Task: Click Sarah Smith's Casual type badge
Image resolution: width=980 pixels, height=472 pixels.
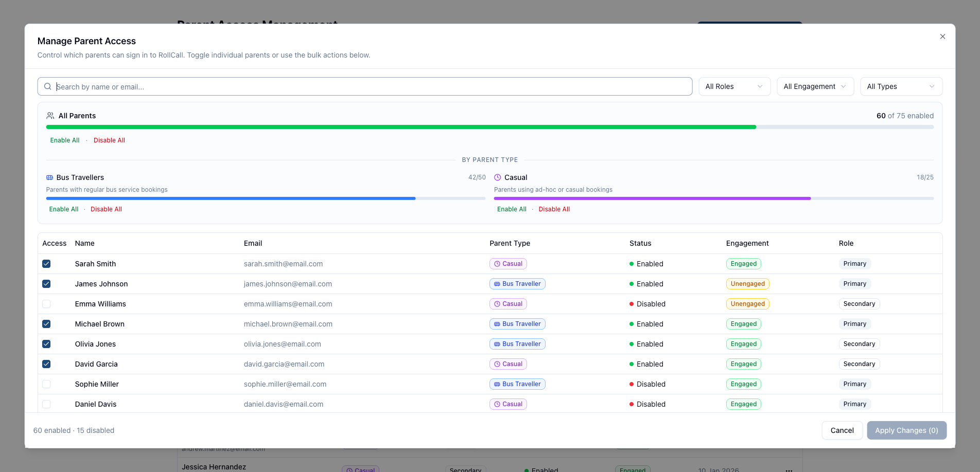Action: coord(508,264)
